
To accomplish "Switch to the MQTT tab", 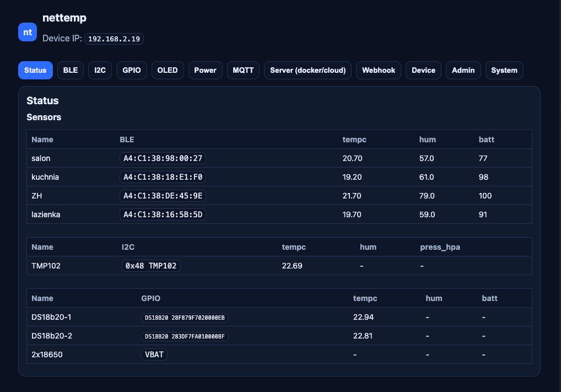I will tap(243, 70).
